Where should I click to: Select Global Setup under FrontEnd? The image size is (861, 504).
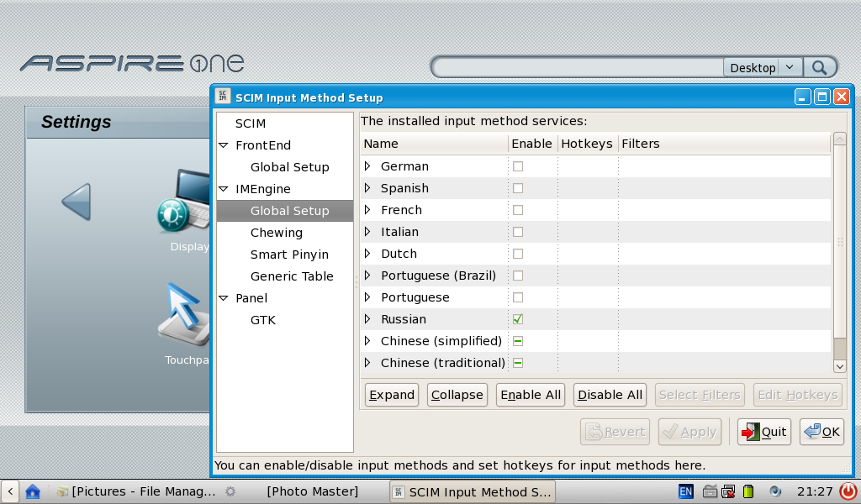pos(289,167)
